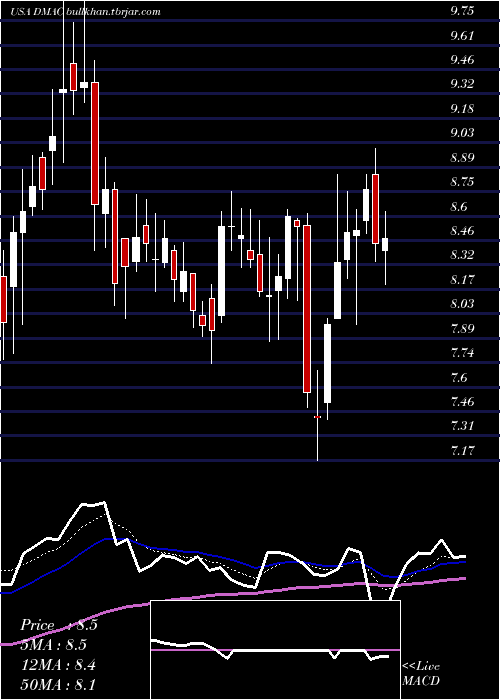This screenshot has width=500, height=700.
Task: Click the '12MA : 8.4' readout
Action: pos(57,665)
